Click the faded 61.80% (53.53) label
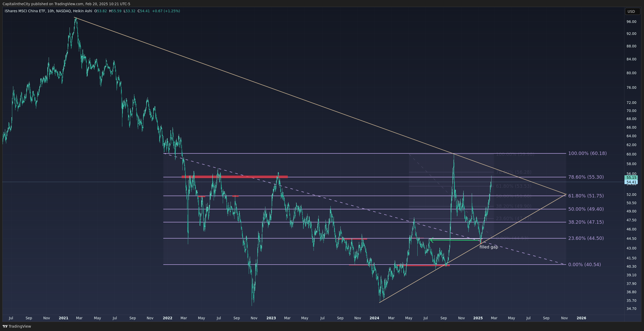644x331 pixels. 514,186
